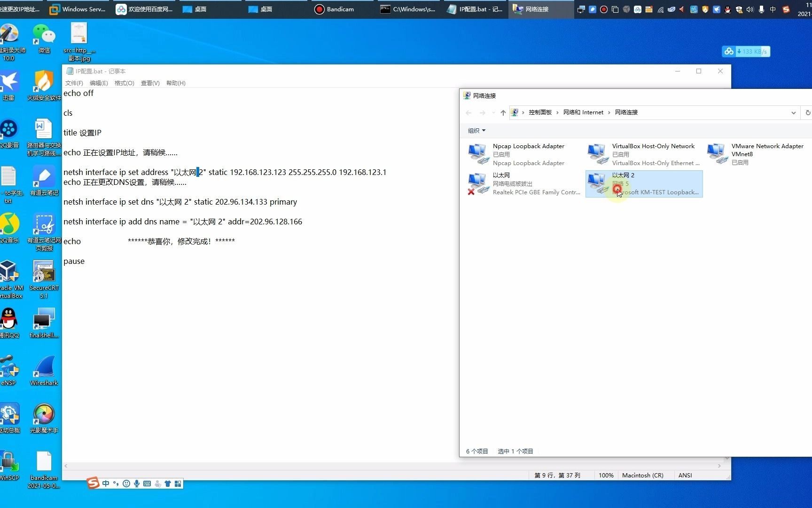Toggle Sogou IME 中 Chinese/English mode in floating bar
Image resolution: width=812 pixels, height=508 pixels.
point(106,484)
